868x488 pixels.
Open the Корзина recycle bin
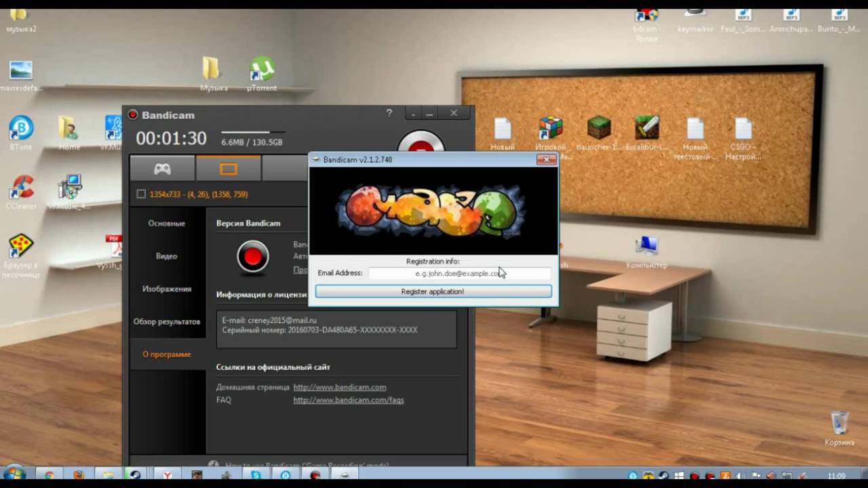click(840, 428)
